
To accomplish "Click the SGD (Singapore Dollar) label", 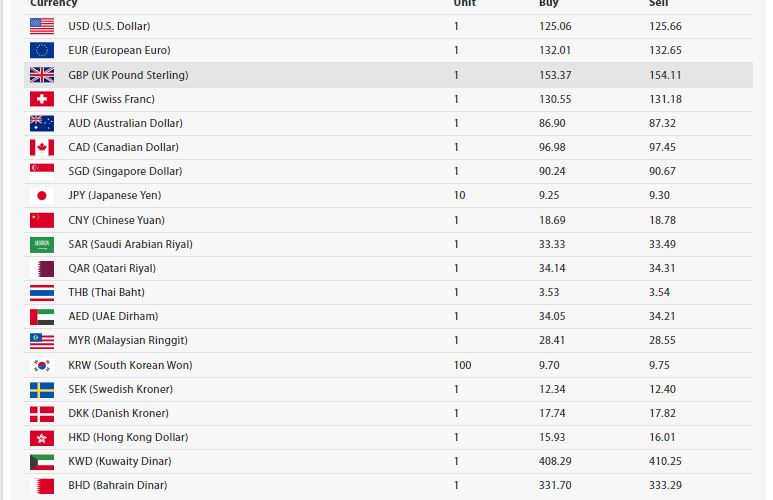I will 125,171.
